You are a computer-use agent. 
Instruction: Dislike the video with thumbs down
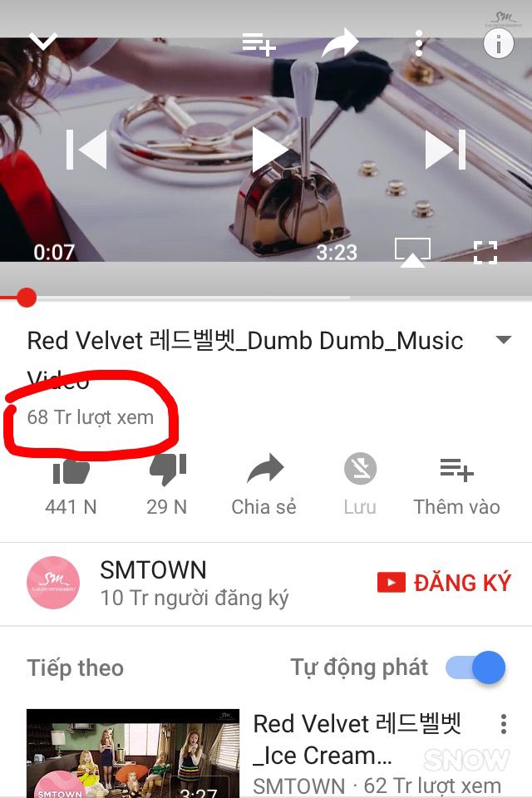point(167,485)
